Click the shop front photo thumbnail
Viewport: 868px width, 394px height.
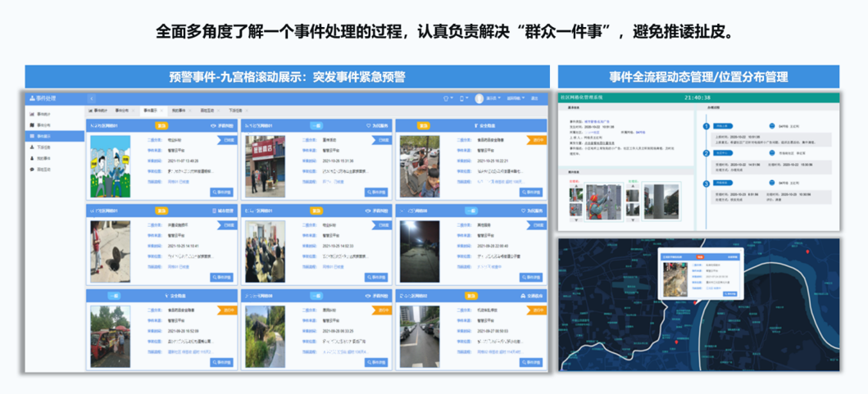pyautogui.click(x=265, y=166)
